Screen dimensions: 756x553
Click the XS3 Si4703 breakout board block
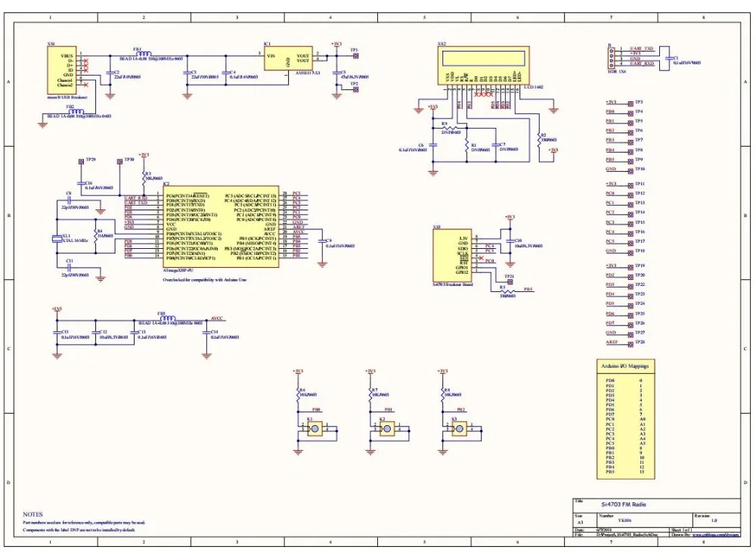(452, 255)
